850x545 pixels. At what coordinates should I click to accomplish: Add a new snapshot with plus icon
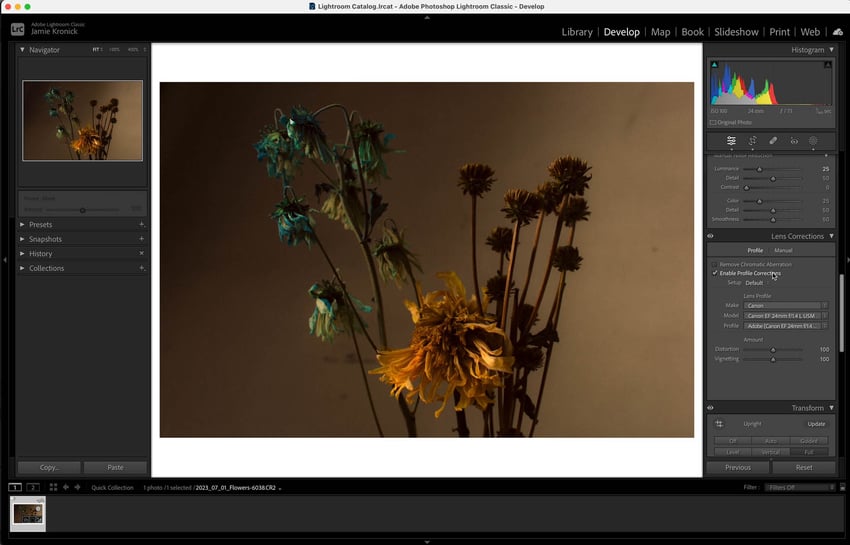141,239
